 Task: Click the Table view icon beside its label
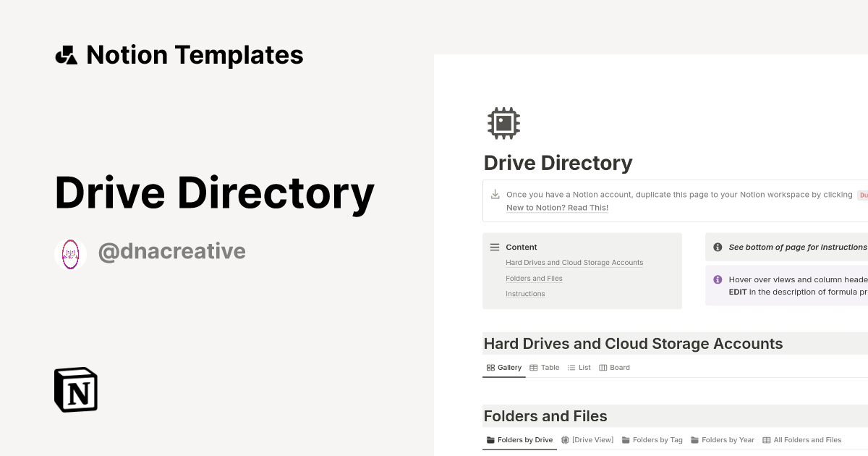pos(534,367)
